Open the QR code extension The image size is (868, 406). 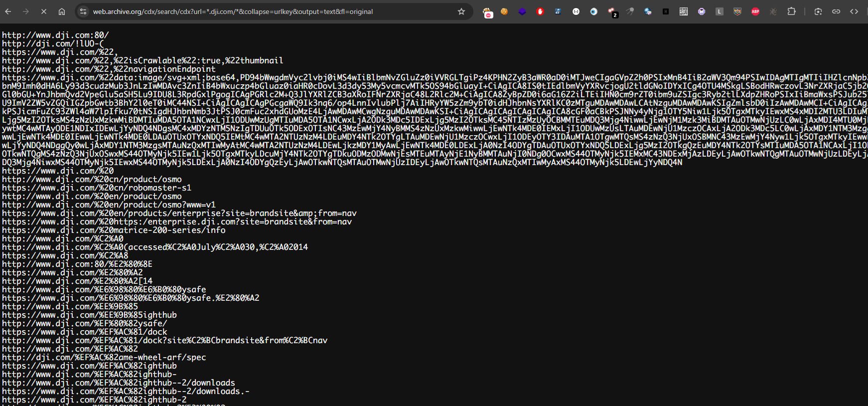(684, 11)
